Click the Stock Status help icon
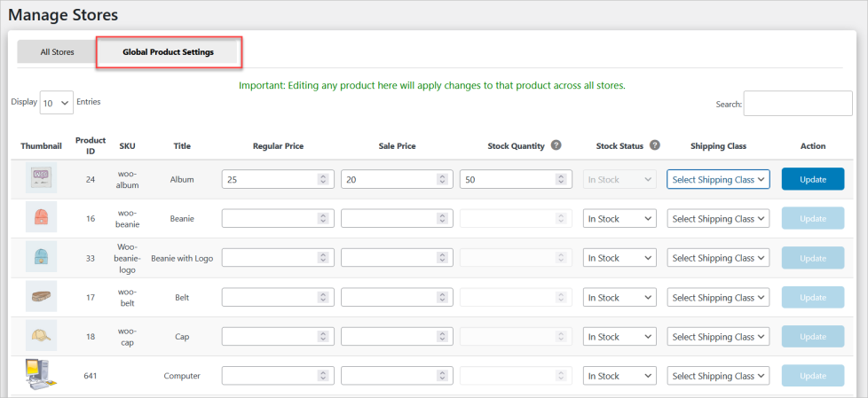The image size is (868, 398). pos(655,145)
